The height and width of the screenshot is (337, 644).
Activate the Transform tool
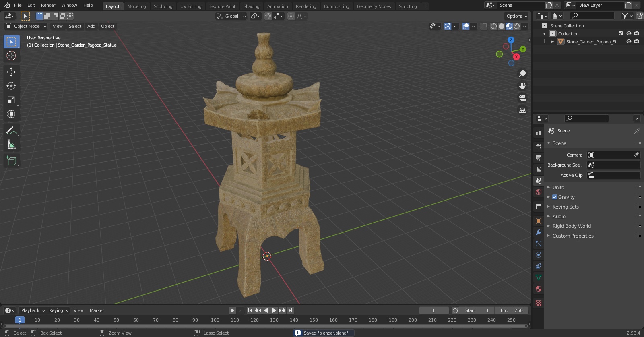11,114
